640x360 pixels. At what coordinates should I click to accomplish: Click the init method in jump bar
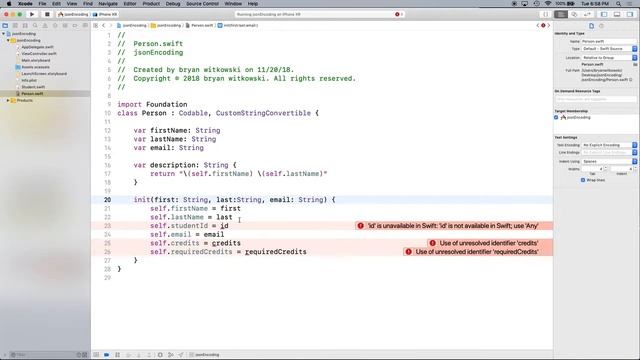(238, 25)
